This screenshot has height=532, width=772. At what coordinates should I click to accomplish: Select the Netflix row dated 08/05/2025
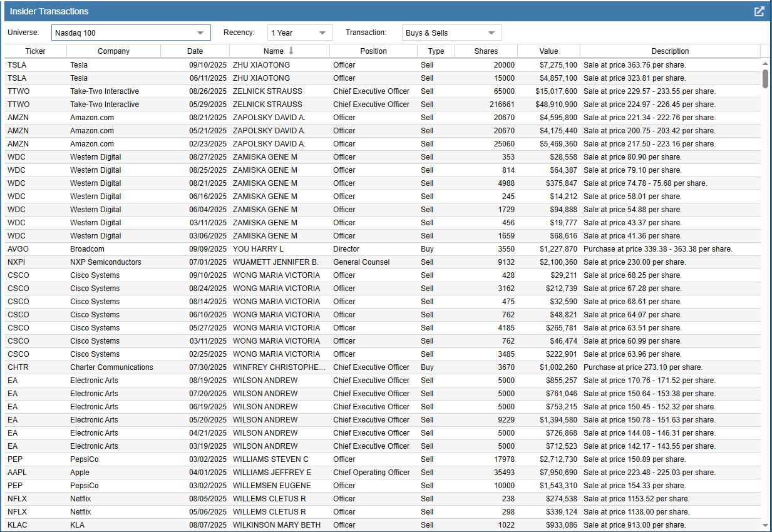click(x=383, y=499)
